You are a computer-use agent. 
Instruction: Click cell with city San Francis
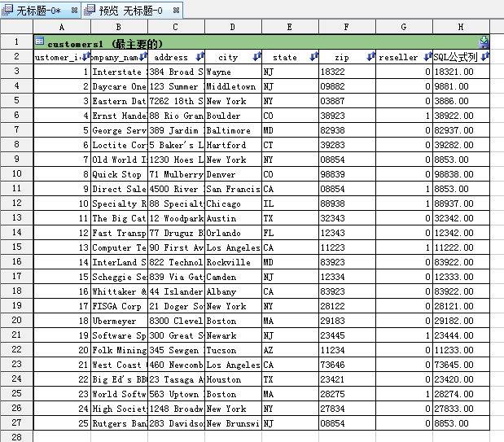(x=233, y=189)
